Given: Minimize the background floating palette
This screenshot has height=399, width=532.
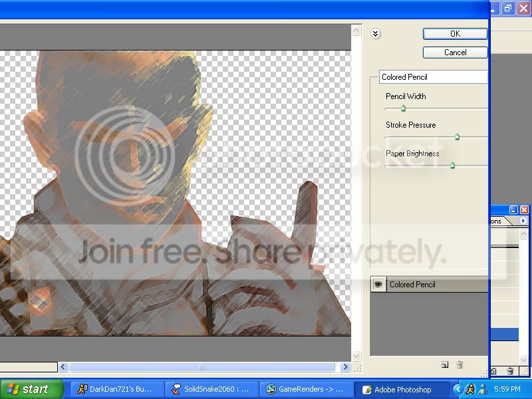Looking at the screenshot, I should [513, 210].
